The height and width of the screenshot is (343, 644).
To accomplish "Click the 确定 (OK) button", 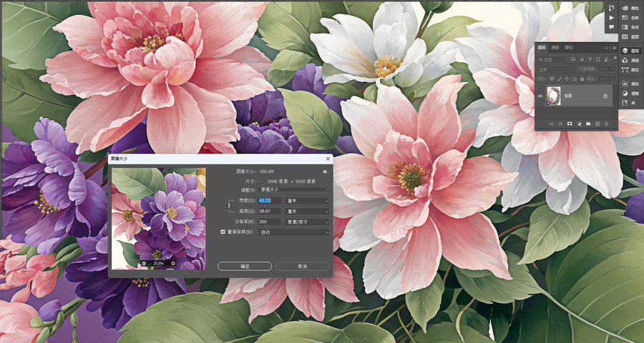I will pyautogui.click(x=245, y=267).
